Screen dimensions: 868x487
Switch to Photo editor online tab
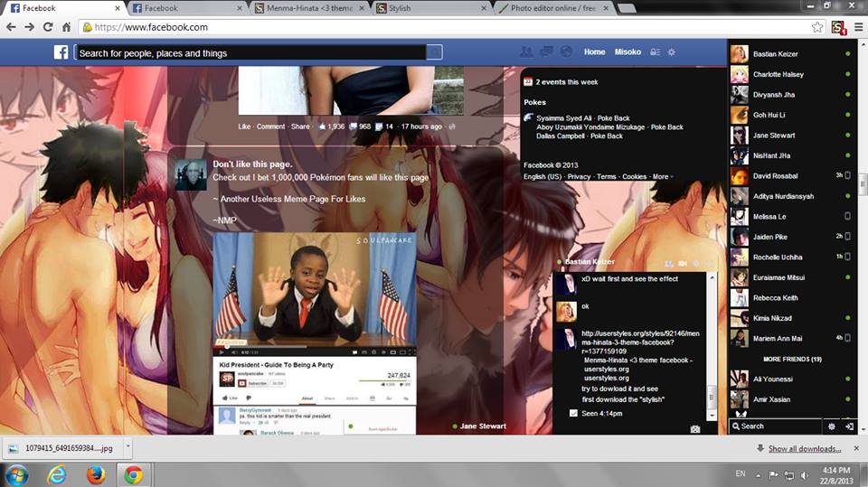[552, 8]
